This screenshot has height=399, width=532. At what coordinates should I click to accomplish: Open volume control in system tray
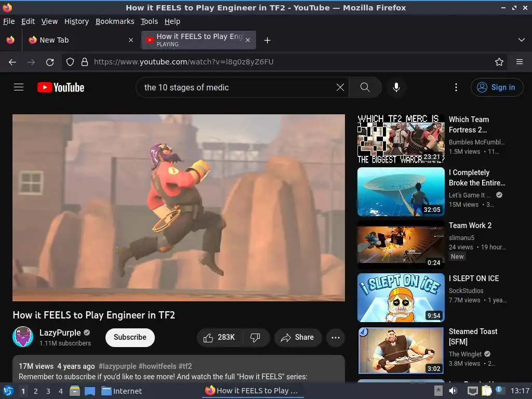point(453,391)
